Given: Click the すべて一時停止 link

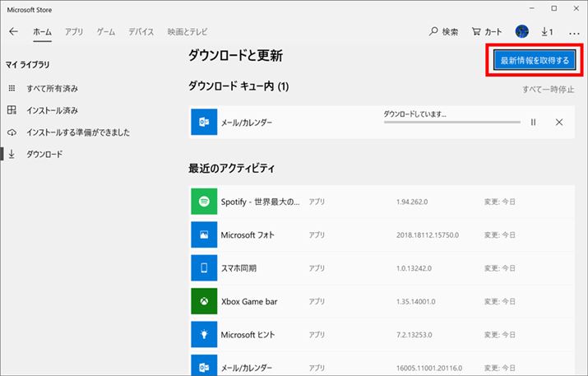Looking at the screenshot, I should pos(549,89).
